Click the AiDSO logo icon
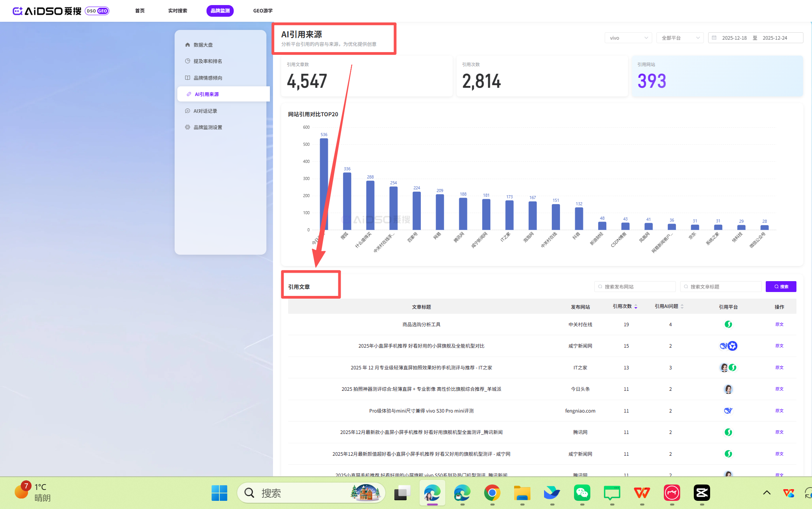Screen dimensions: 812x509 (17, 11)
